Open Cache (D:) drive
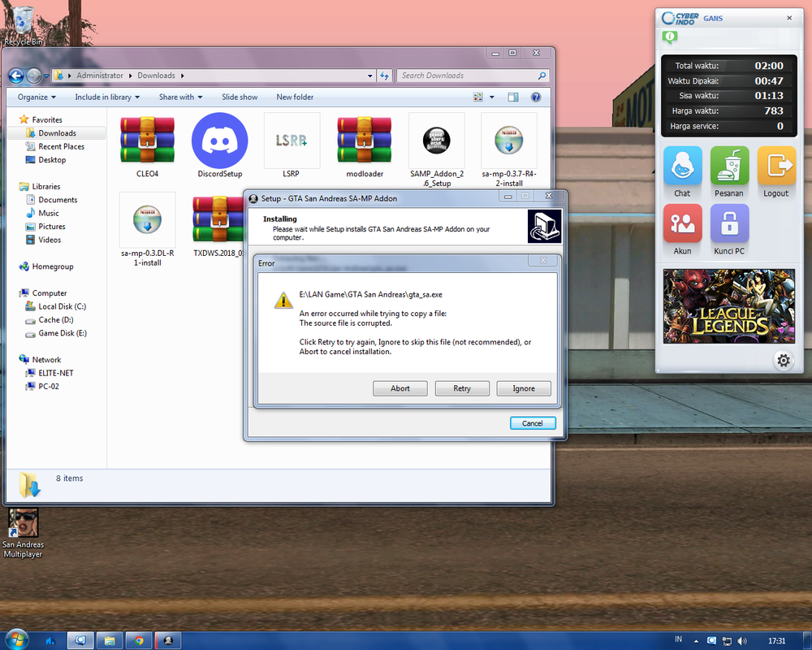This screenshot has width=812, height=650. 55,320
